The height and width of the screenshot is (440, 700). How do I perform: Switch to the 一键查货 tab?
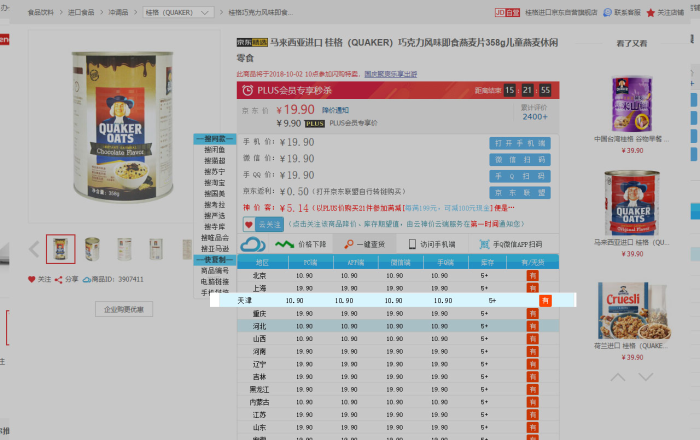tap(364, 244)
